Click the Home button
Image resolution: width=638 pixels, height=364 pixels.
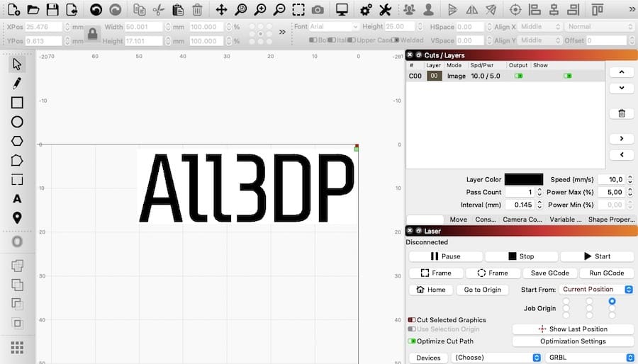[431, 290]
